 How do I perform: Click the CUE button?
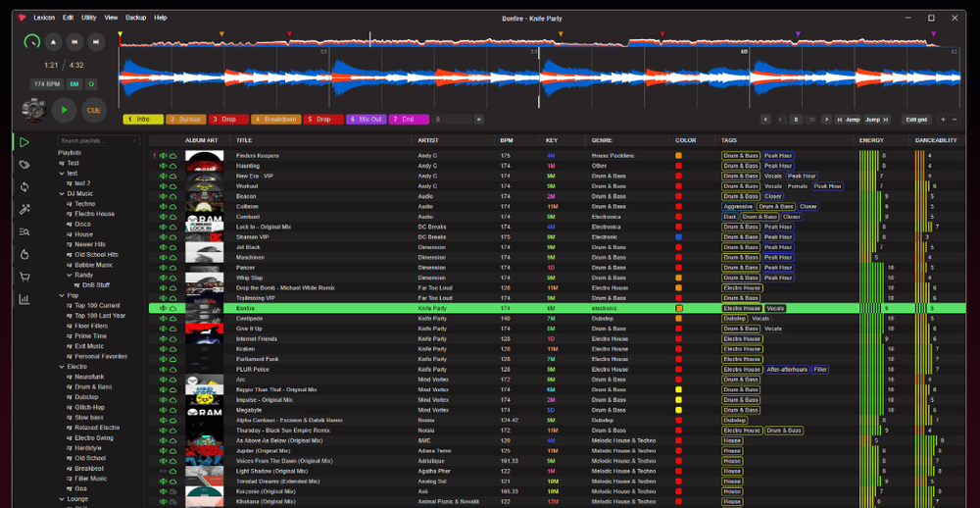(93, 110)
